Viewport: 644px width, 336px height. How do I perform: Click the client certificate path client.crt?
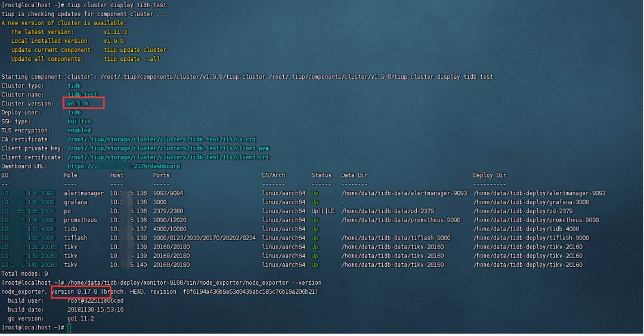168,157
